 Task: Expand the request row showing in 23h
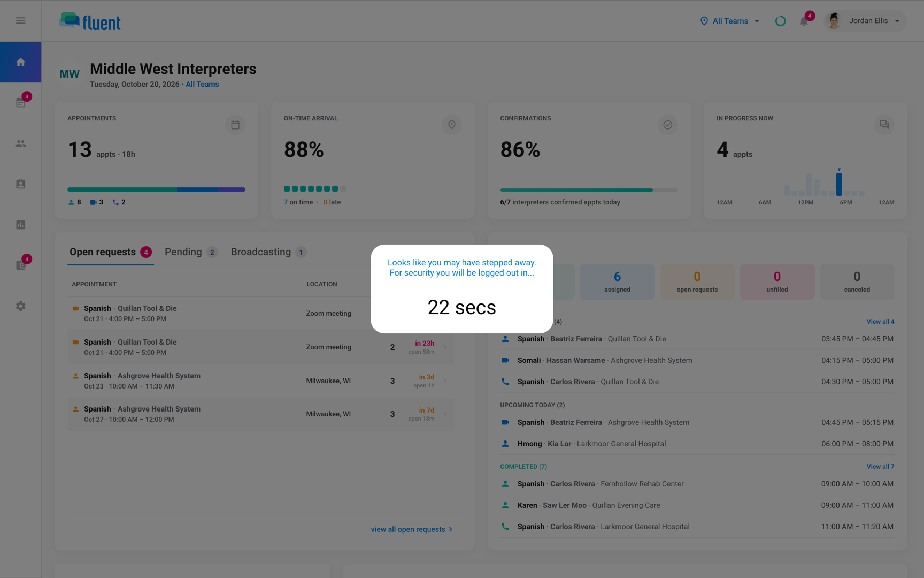click(x=445, y=347)
